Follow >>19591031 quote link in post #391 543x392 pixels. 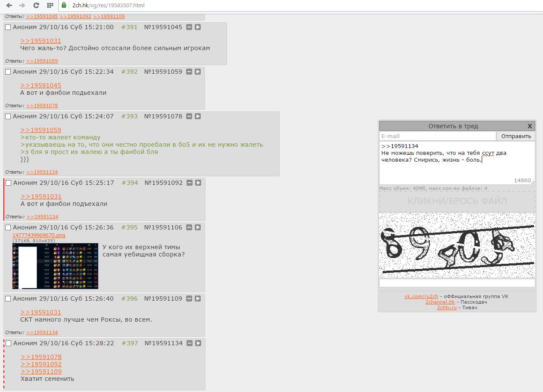[x=41, y=41]
